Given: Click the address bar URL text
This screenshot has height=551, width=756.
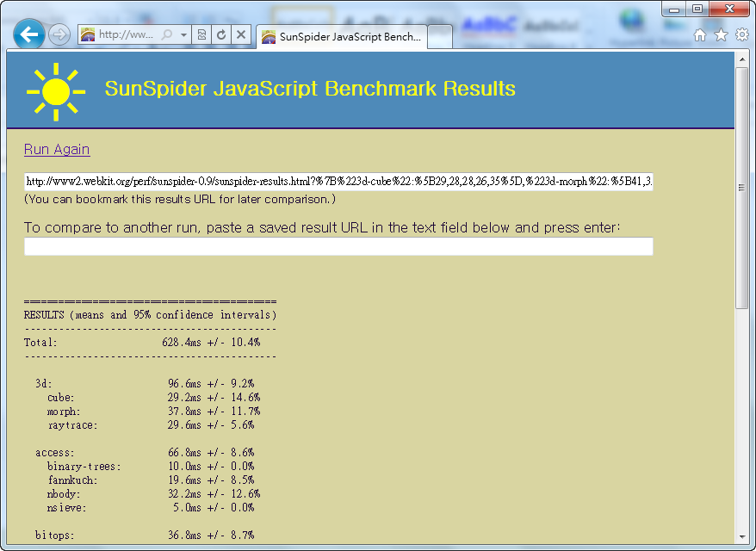Looking at the screenshot, I should coord(126,34).
